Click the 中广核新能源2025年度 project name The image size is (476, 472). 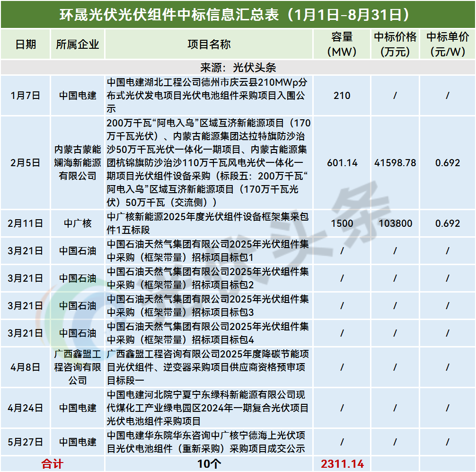pyautogui.click(x=208, y=223)
